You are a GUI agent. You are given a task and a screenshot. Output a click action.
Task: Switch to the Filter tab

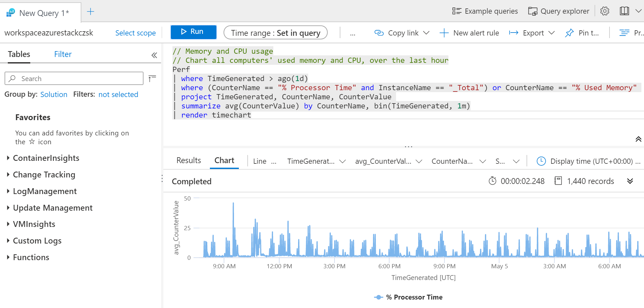tap(63, 54)
